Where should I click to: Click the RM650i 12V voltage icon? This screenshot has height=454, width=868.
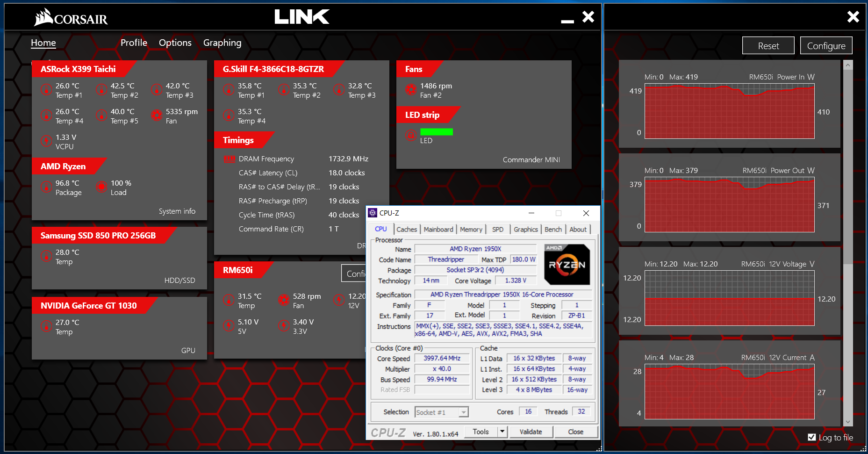coord(339,300)
